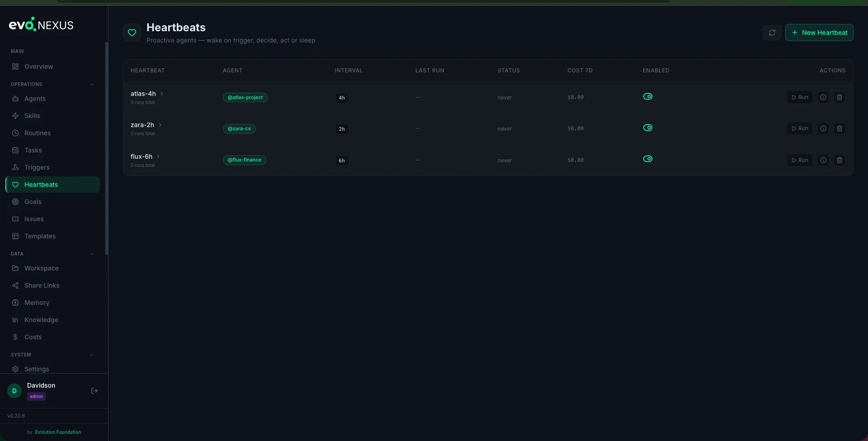Open info for flux-6h heartbeat

click(x=823, y=160)
